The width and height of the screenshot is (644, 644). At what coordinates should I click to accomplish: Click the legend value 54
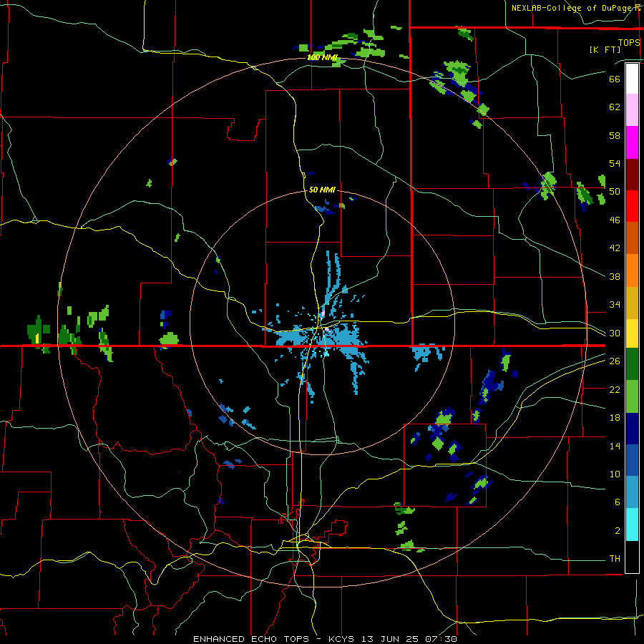615,163
